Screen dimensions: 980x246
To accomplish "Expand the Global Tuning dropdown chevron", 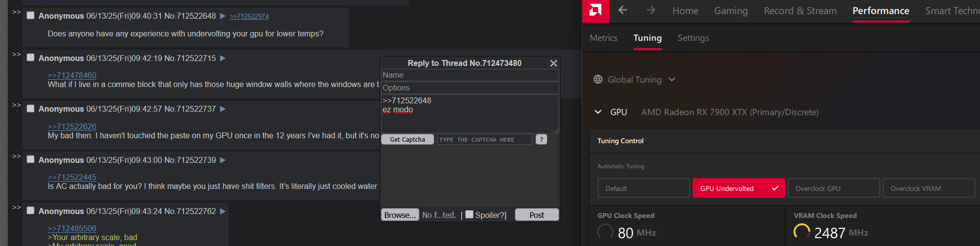I will pos(672,79).
